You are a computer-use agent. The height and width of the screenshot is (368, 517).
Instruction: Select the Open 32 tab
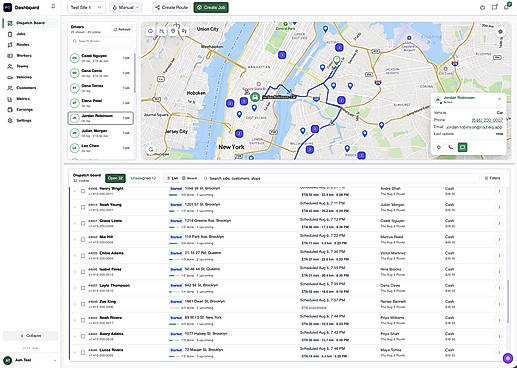(115, 178)
